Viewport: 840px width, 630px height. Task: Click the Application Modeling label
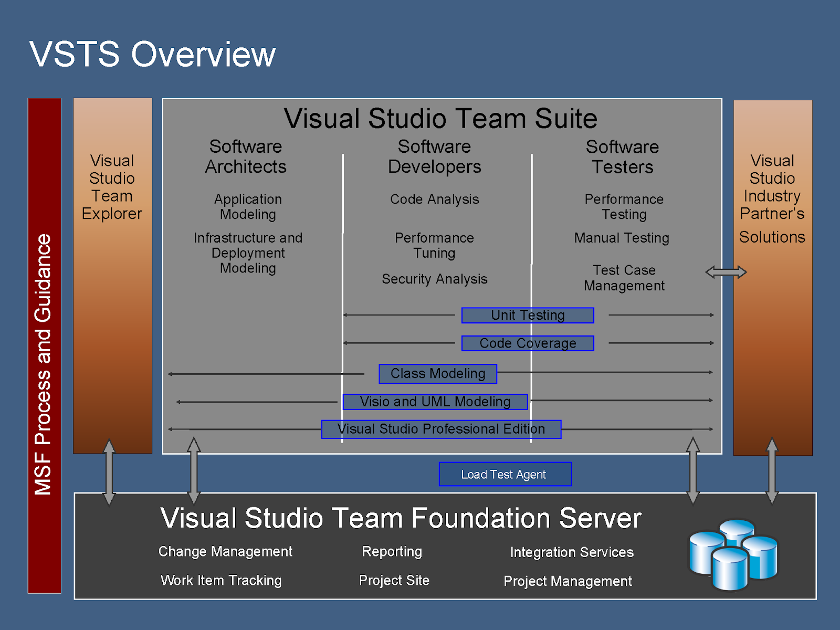pyautogui.click(x=248, y=207)
